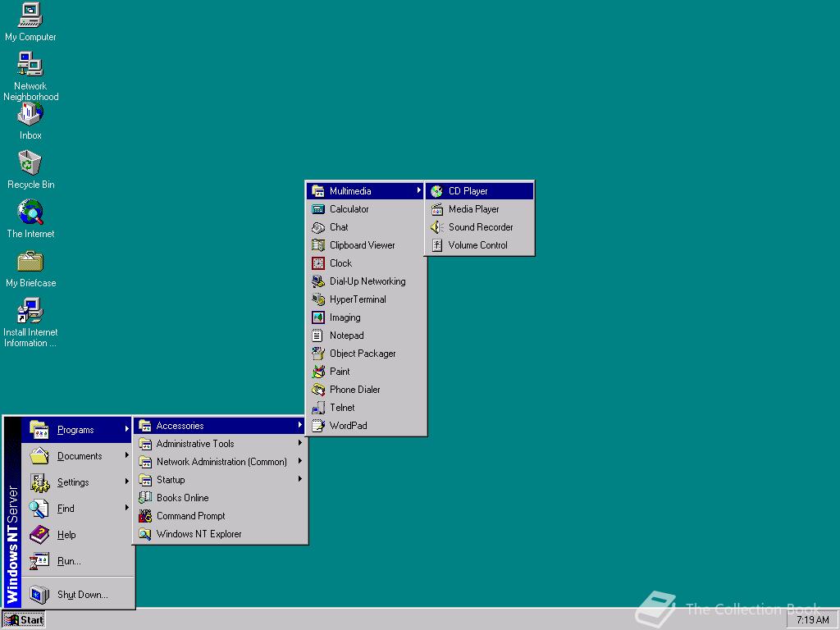Launch Notepad from Accessories menu
This screenshot has height=630, width=840.
pos(366,336)
